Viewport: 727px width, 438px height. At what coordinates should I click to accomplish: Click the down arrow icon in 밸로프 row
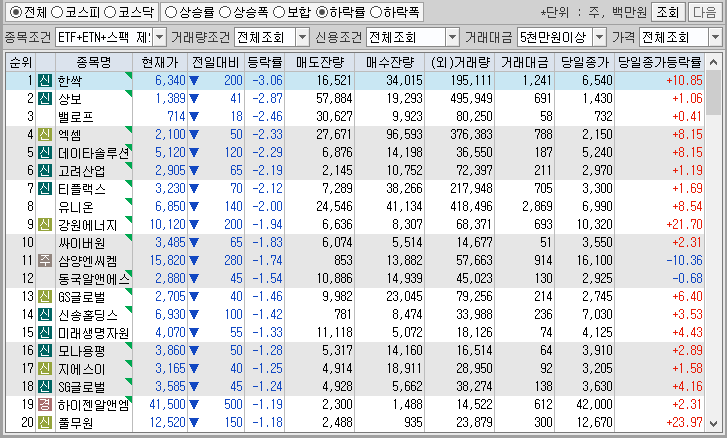pos(194,117)
